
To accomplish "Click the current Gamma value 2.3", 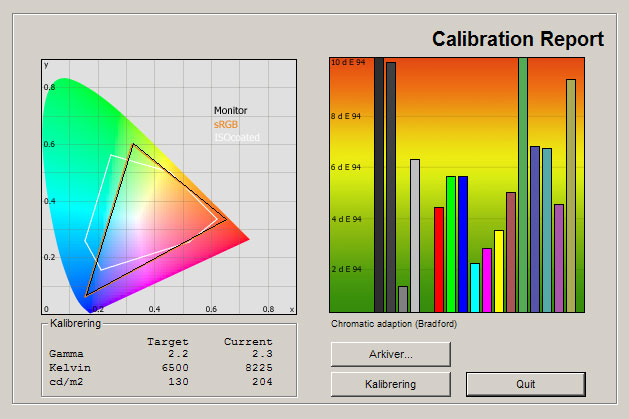I will tap(261, 354).
